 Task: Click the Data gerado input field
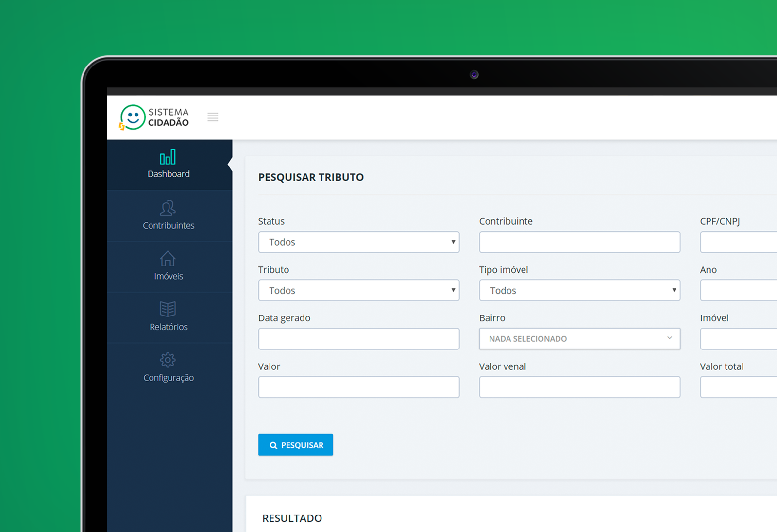(x=358, y=339)
